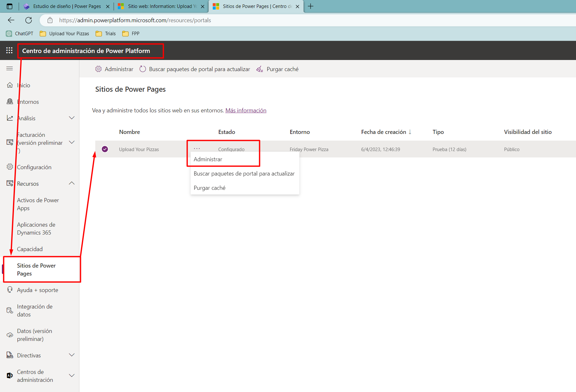Click the Directivas policy icon

(x=10, y=355)
